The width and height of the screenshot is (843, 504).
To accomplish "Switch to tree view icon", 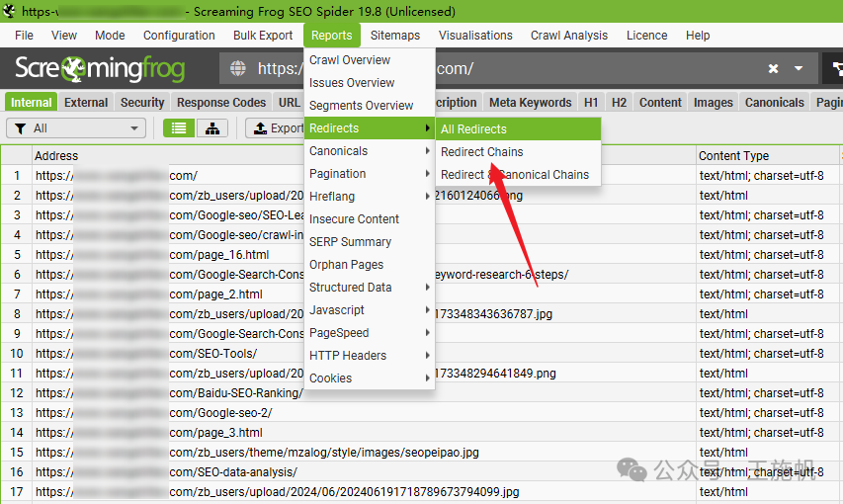I will click(212, 128).
